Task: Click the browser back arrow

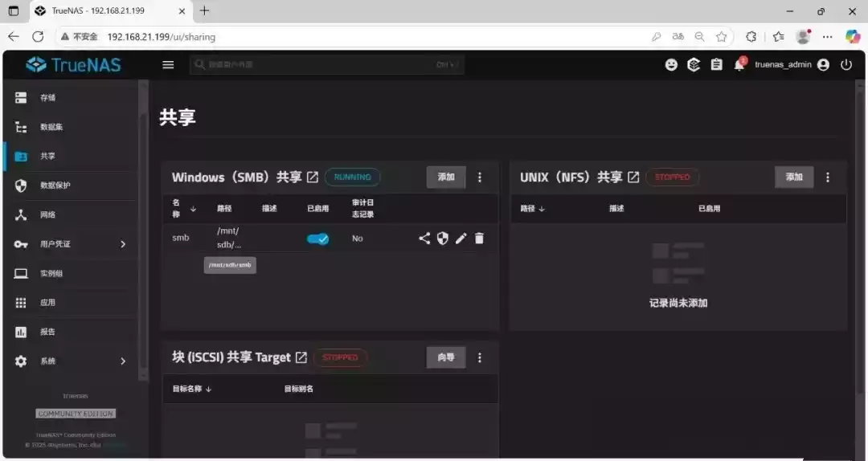Action: point(14,36)
